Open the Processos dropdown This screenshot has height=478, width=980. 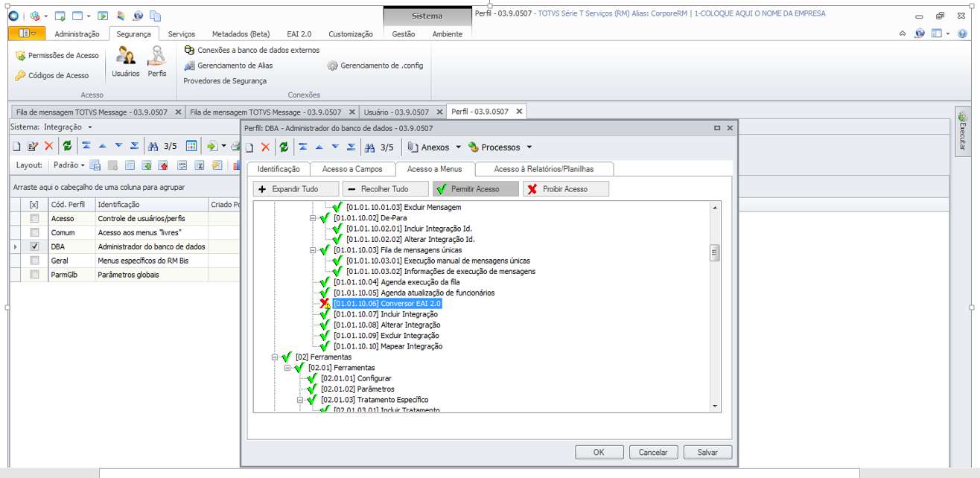pyautogui.click(x=500, y=147)
